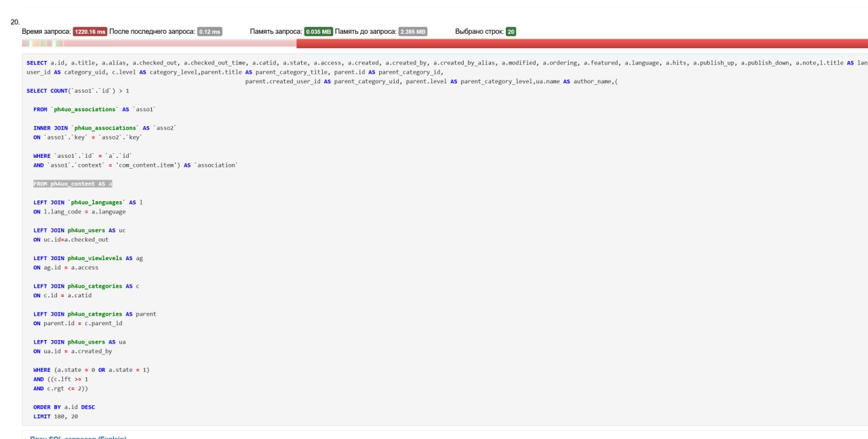Screen dimensions: 868x439
Task: Click the 'SELECT COUNT(`asso1`.`id`) > 1' line
Action: (x=77, y=91)
